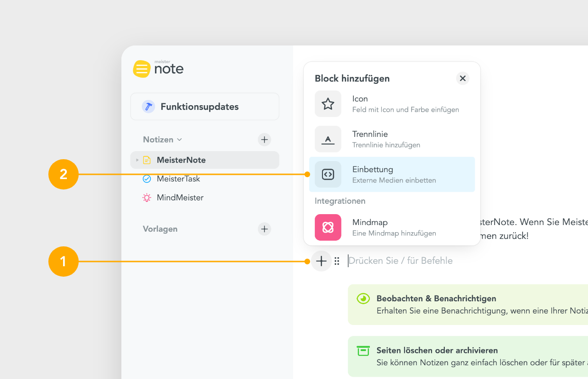
Task: Select the Trennlinie divider icon
Action: tap(328, 139)
